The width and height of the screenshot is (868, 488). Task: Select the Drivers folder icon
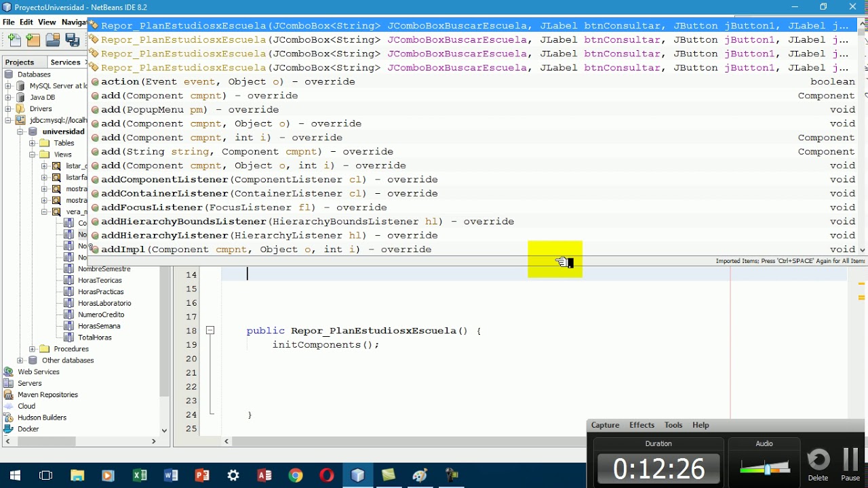coord(20,108)
